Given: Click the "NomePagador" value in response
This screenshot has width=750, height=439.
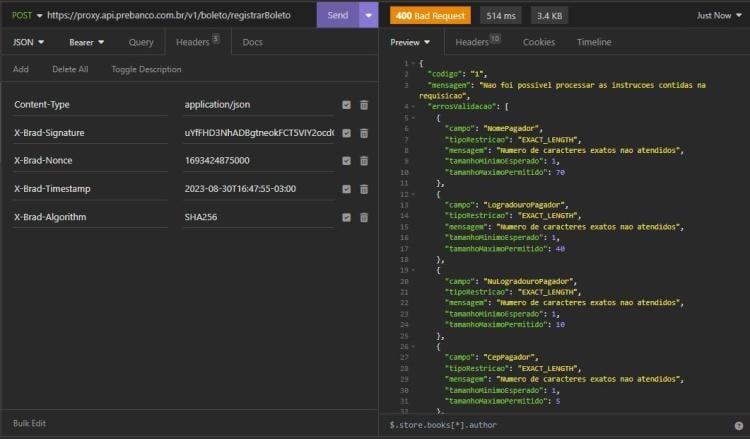Looking at the screenshot, I should (511, 128).
